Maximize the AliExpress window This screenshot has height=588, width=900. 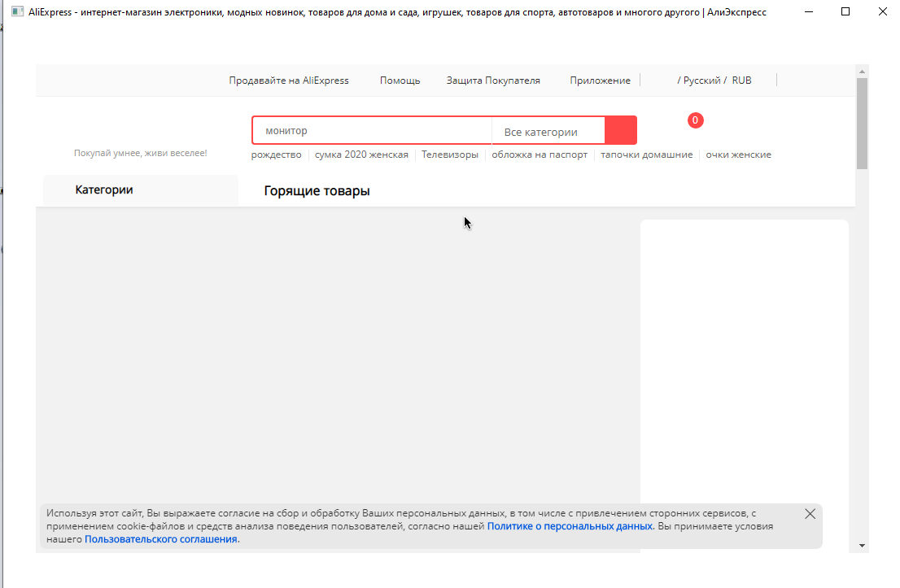click(x=845, y=11)
